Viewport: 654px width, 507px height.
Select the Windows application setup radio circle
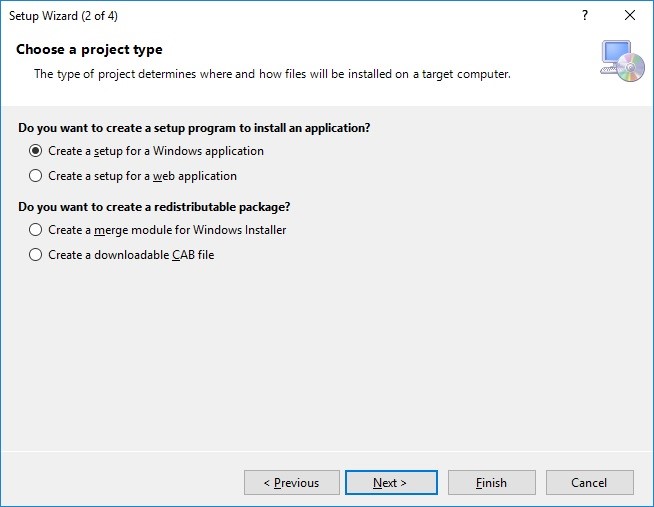pyautogui.click(x=36, y=152)
